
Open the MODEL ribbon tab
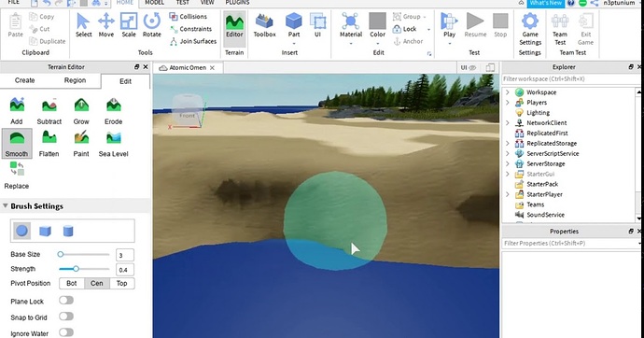154,3
